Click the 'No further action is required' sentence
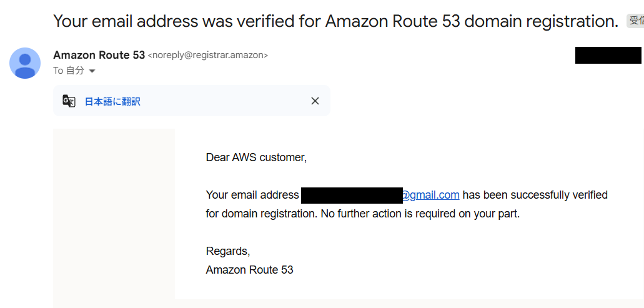 420,214
